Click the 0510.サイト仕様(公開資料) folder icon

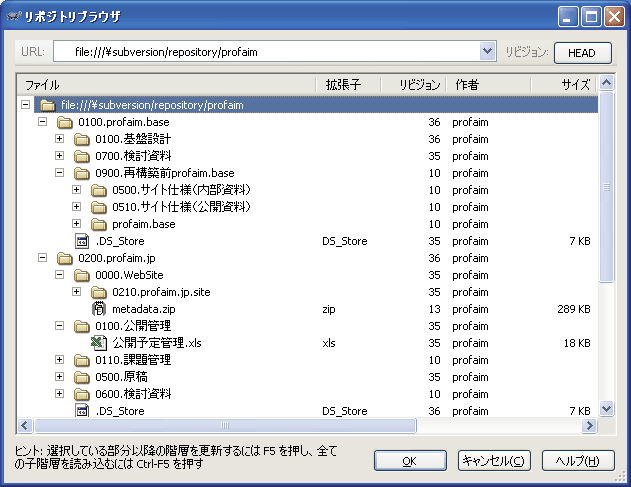click(x=99, y=207)
